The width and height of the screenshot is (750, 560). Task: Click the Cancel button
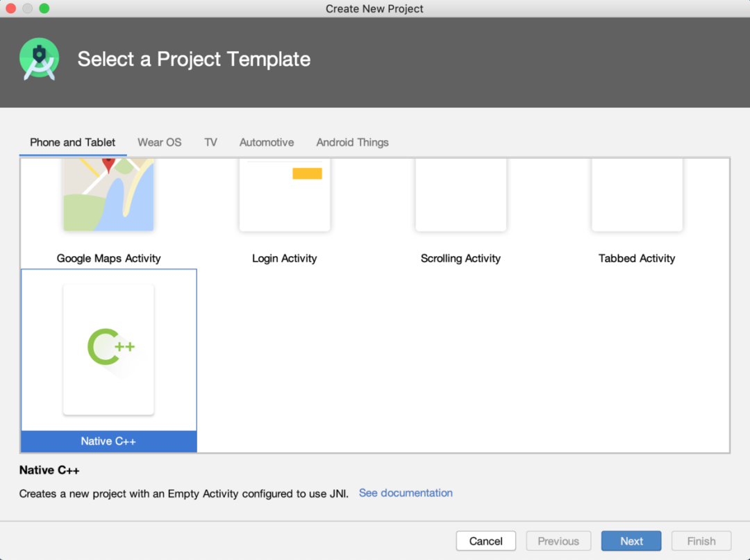(485, 541)
